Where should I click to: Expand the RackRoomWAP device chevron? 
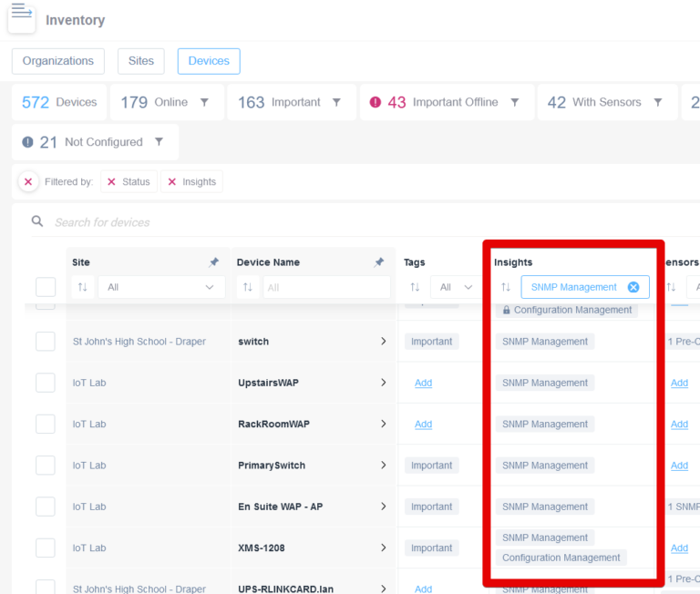[x=383, y=424]
